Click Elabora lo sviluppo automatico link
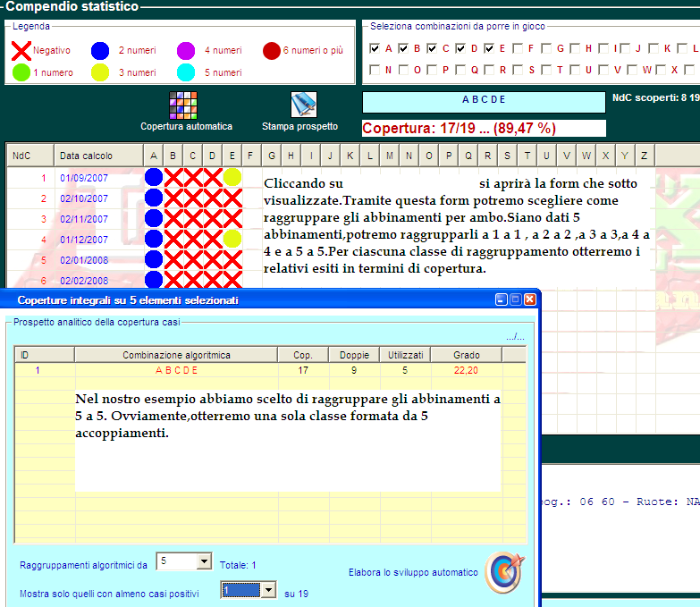The image size is (700, 607). [x=413, y=572]
